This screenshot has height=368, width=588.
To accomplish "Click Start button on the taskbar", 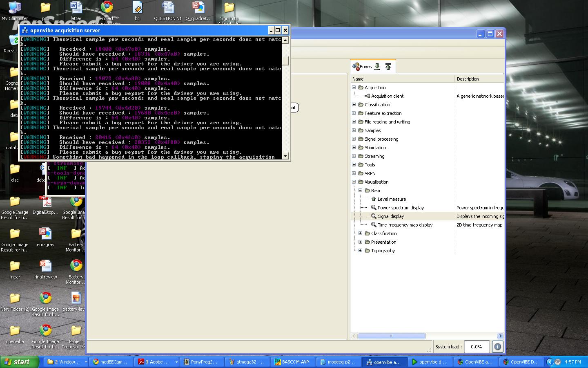I will (x=20, y=362).
